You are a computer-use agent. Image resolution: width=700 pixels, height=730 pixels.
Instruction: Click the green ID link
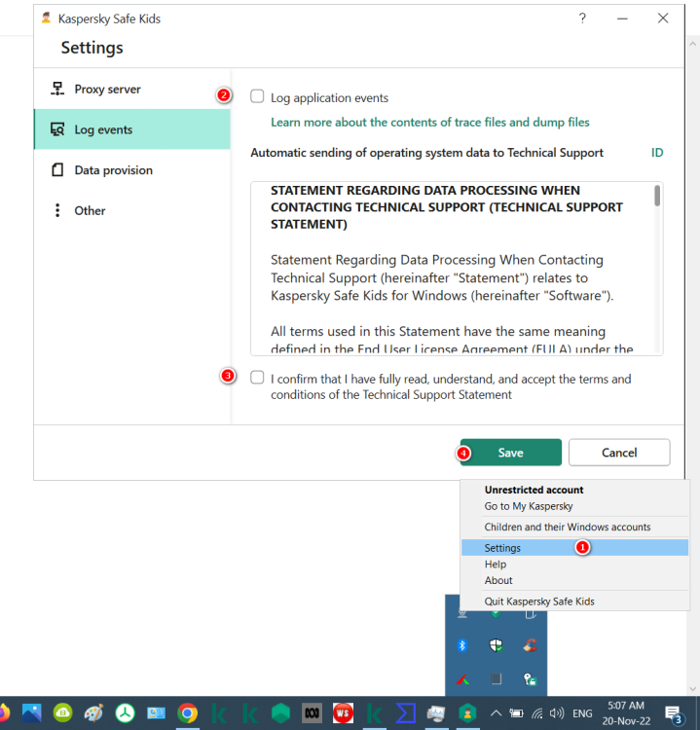point(657,153)
